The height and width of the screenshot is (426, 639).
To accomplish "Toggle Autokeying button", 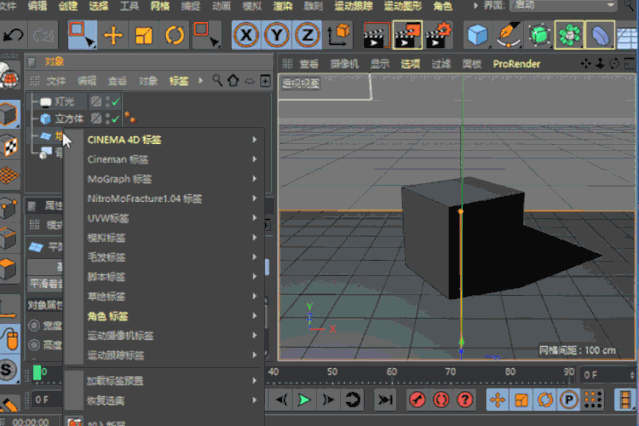I will click(x=441, y=400).
